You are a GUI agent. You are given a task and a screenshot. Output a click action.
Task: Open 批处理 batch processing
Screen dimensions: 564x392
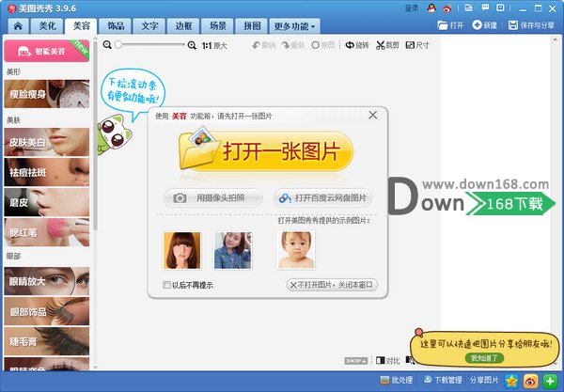click(397, 380)
